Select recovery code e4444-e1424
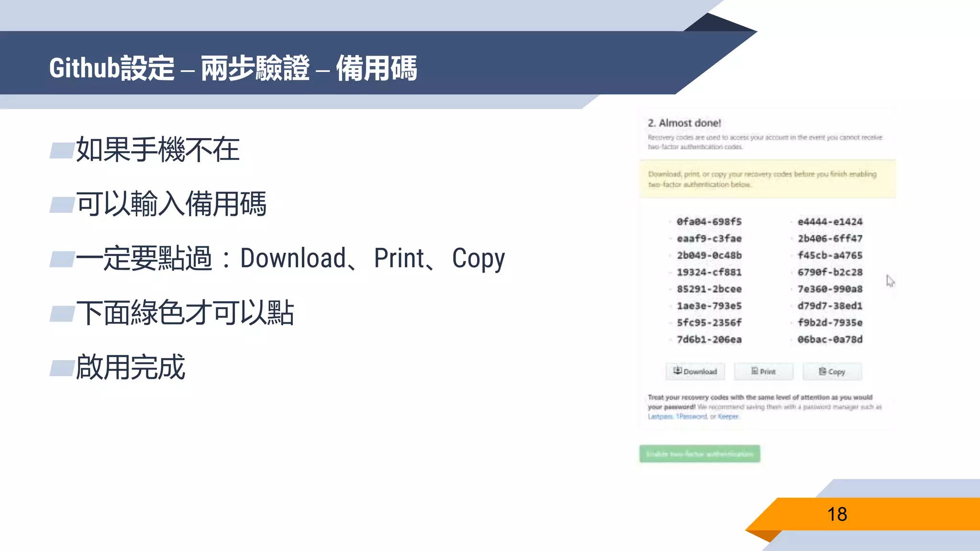 (x=830, y=221)
